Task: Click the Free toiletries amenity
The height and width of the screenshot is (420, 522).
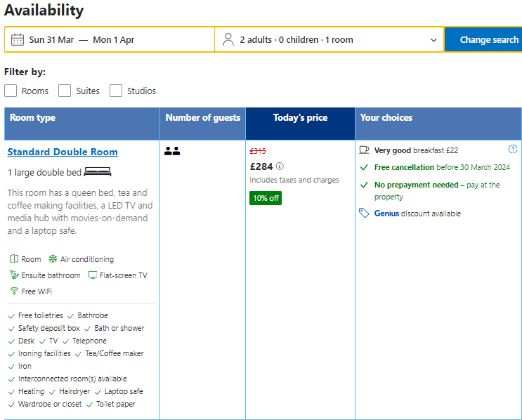Action: click(x=40, y=315)
